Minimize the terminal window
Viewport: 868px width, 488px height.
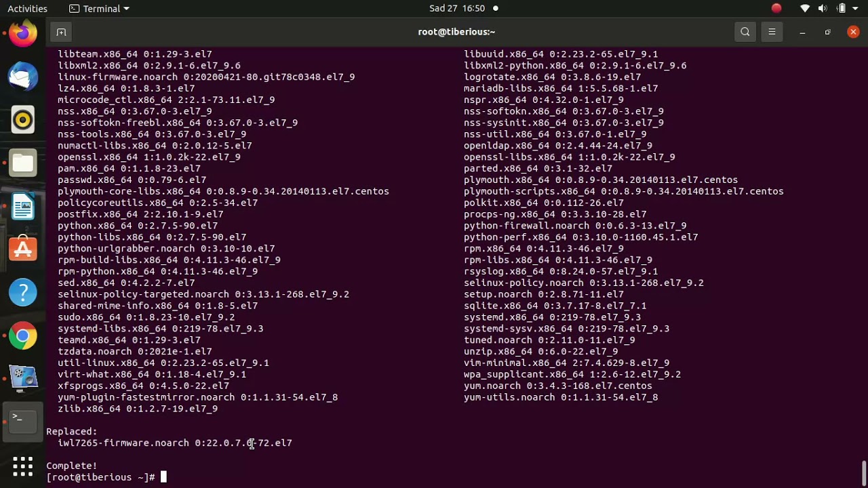pos(802,32)
